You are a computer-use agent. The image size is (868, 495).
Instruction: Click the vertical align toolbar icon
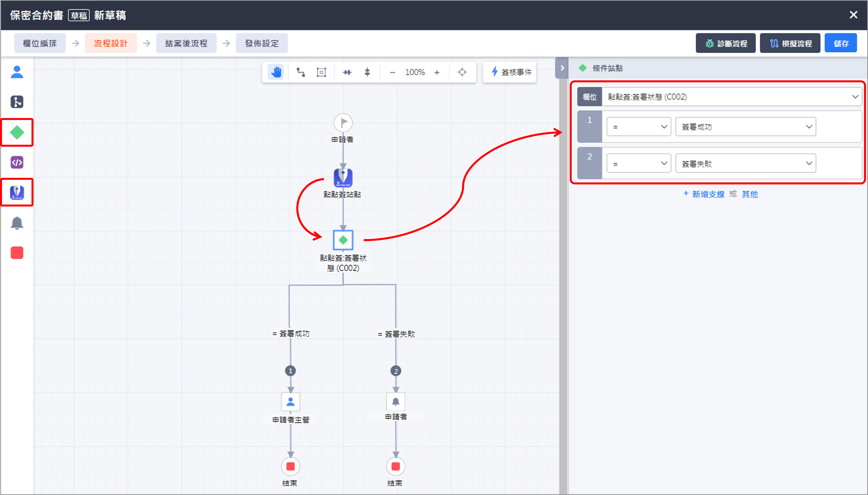click(367, 72)
